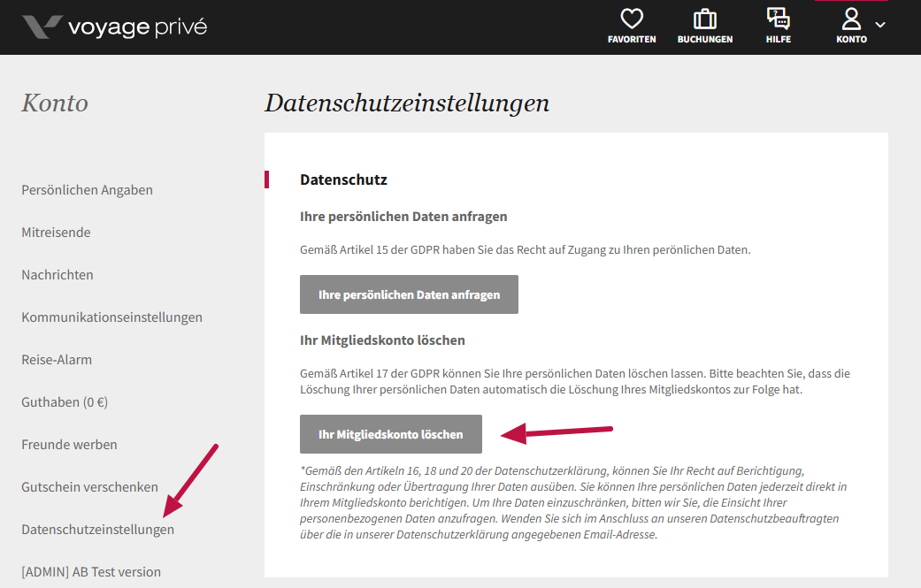
Task: Open Buchungen via the suitcase icon
Action: tap(705, 19)
